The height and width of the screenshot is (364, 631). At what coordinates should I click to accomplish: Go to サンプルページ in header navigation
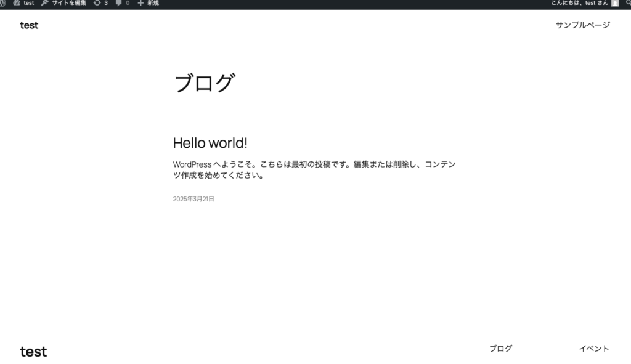(582, 25)
